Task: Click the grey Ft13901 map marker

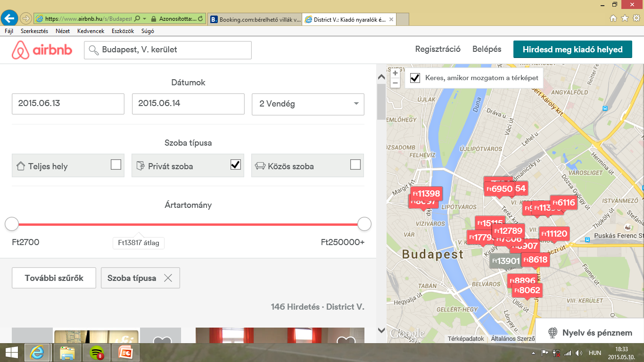Action: [505, 261]
